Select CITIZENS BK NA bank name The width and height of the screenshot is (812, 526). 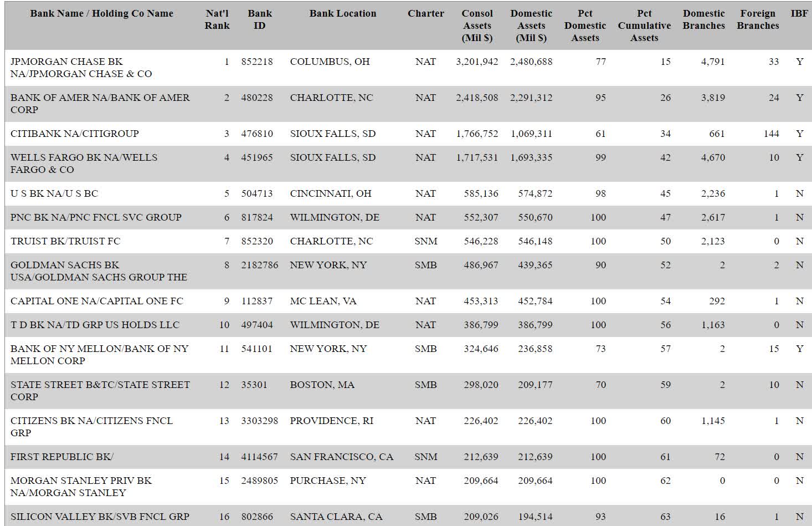[x=91, y=427]
